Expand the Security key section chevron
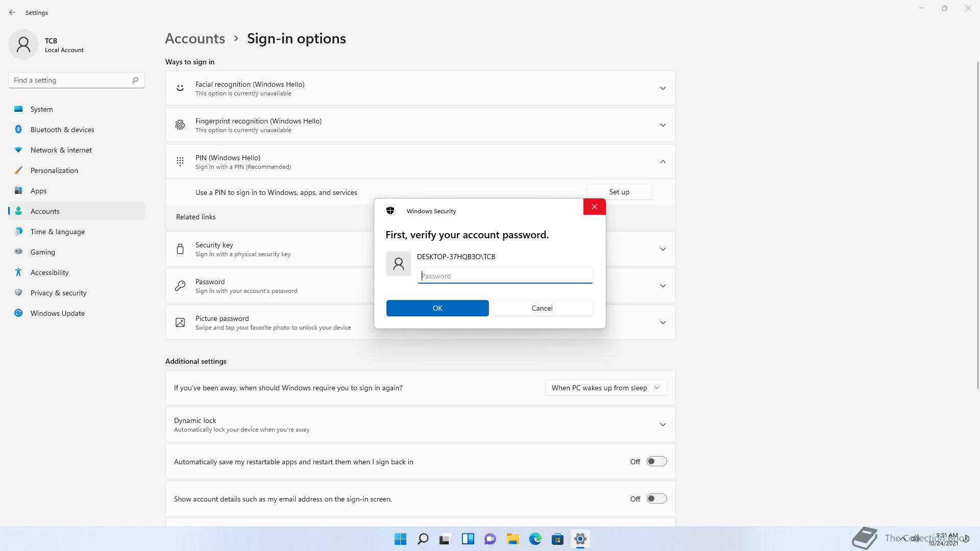980x551 pixels. [663, 249]
